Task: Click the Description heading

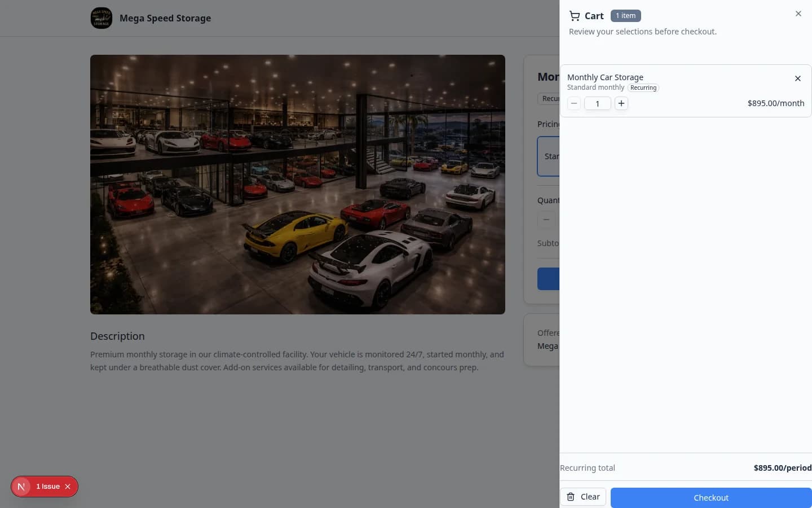Action: tap(117, 336)
